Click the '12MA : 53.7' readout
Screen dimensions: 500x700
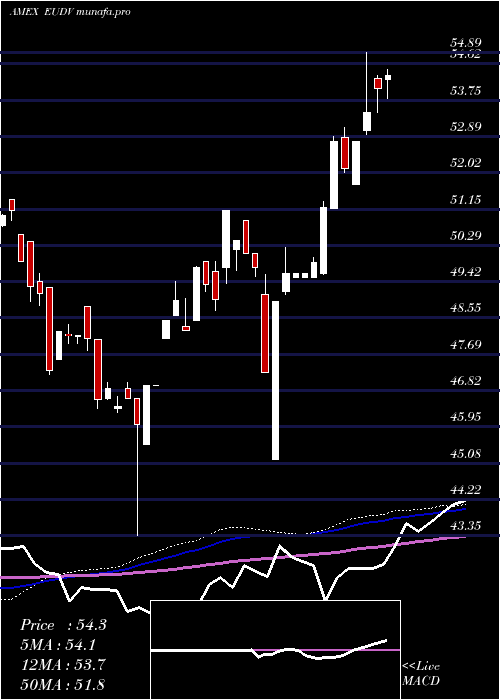click(x=63, y=665)
